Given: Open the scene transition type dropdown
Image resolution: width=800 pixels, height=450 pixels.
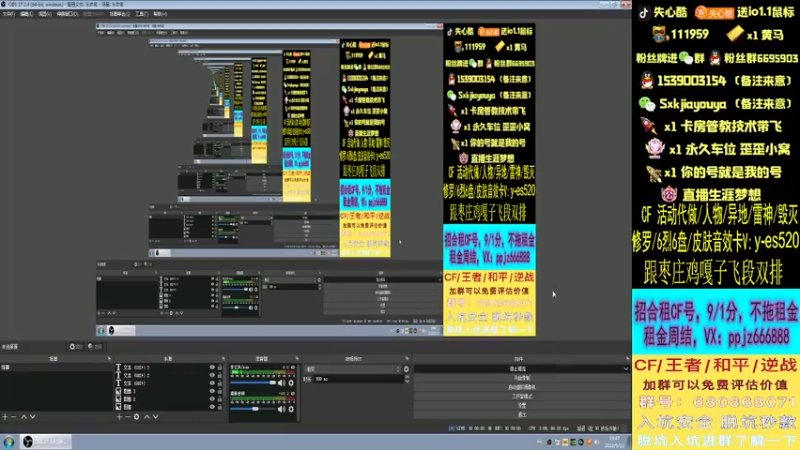Looking at the screenshot, I should click(353, 369).
